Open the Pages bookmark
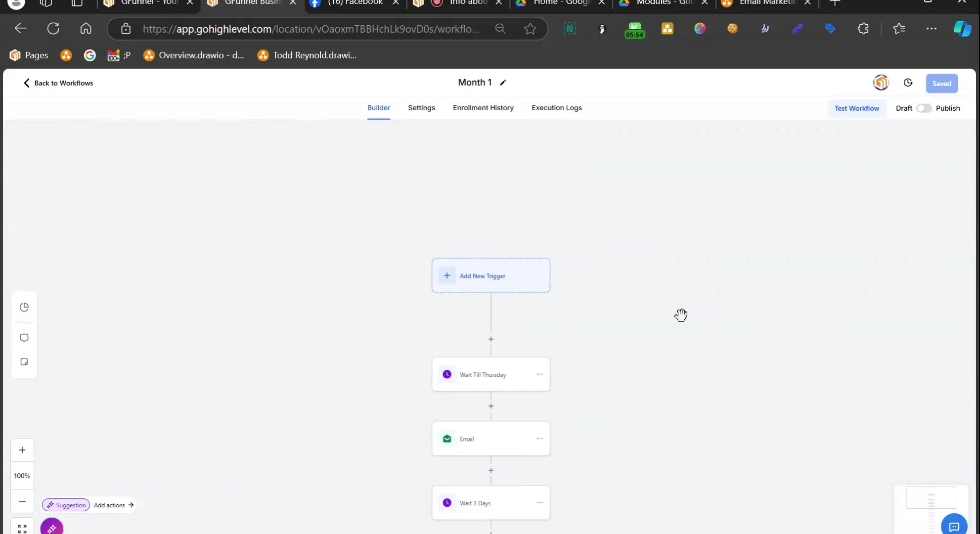Screen dimensions: 980x534 29,55
